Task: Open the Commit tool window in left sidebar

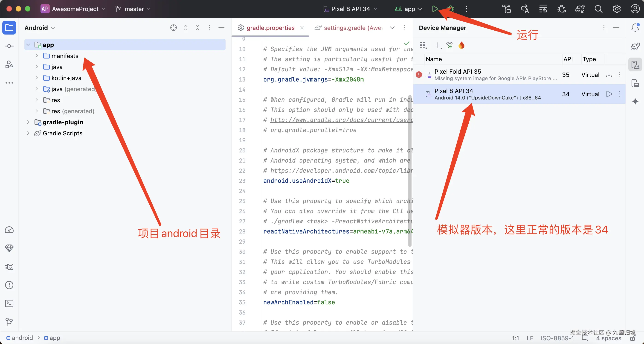Action: click(x=9, y=46)
